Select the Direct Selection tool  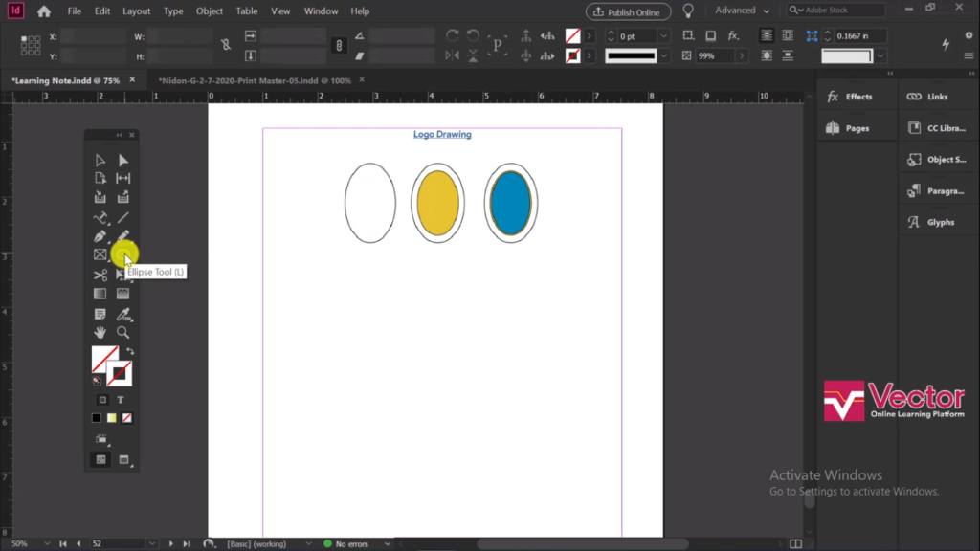click(123, 161)
